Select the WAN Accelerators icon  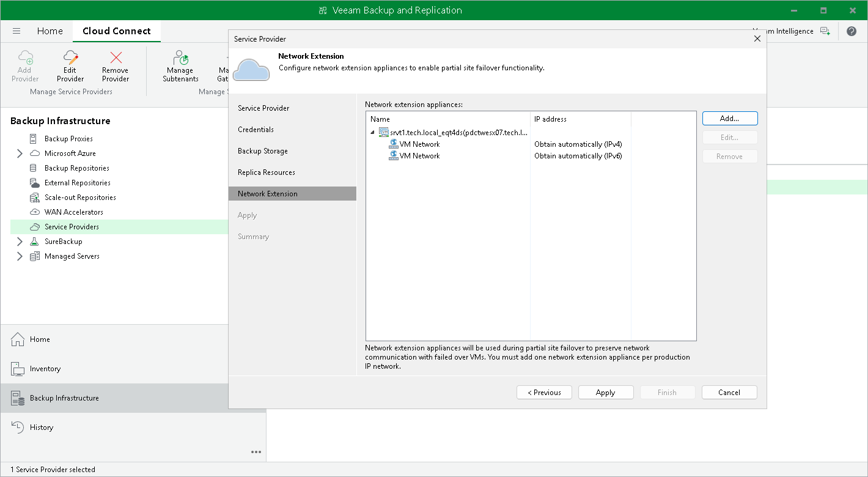click(x=34, y=212)
